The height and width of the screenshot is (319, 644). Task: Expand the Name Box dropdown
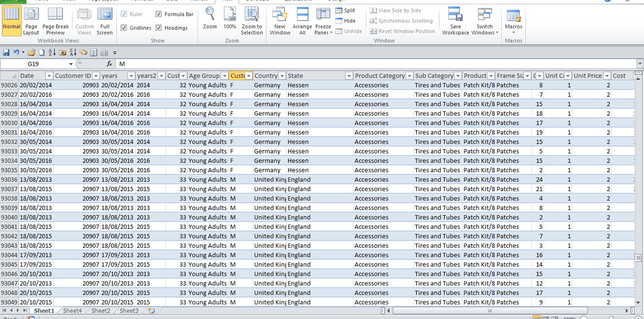pos(71,64)
